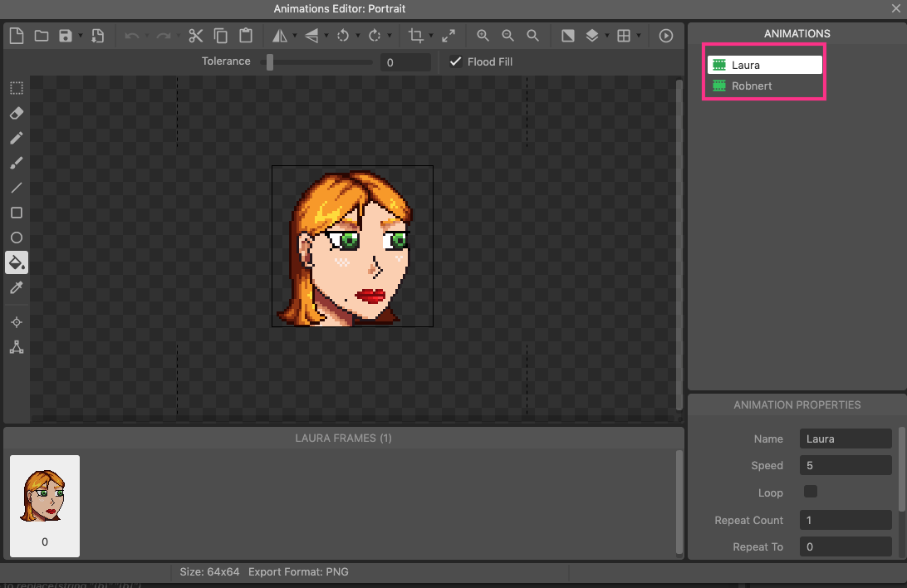Toggle the transparent background icon
907x588 pixels.
click(x=568, y=36)
